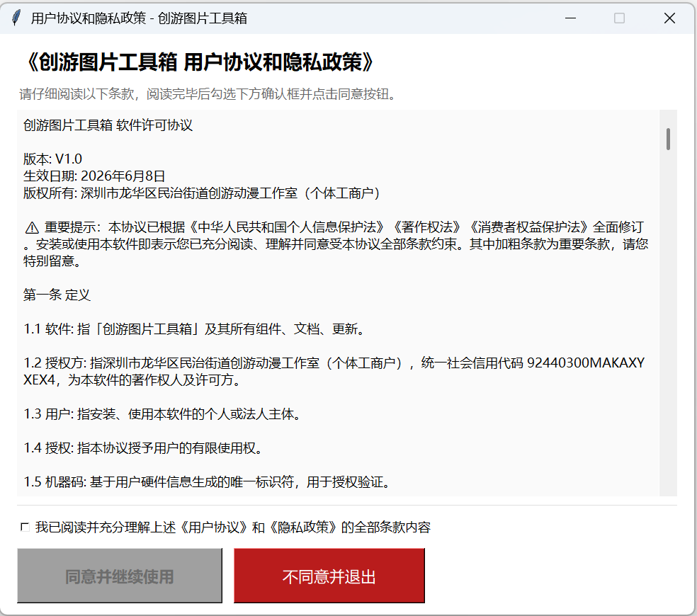Click clause 1.5 机器码 definition
This screenshot has height=616, width=697.
coord(207,481)
